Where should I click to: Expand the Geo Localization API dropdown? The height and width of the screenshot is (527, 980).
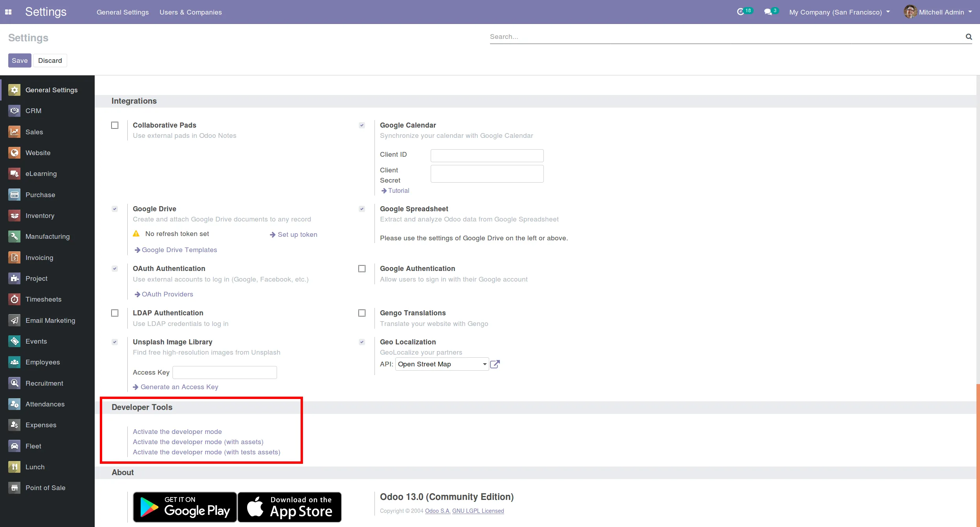(442, 364)
